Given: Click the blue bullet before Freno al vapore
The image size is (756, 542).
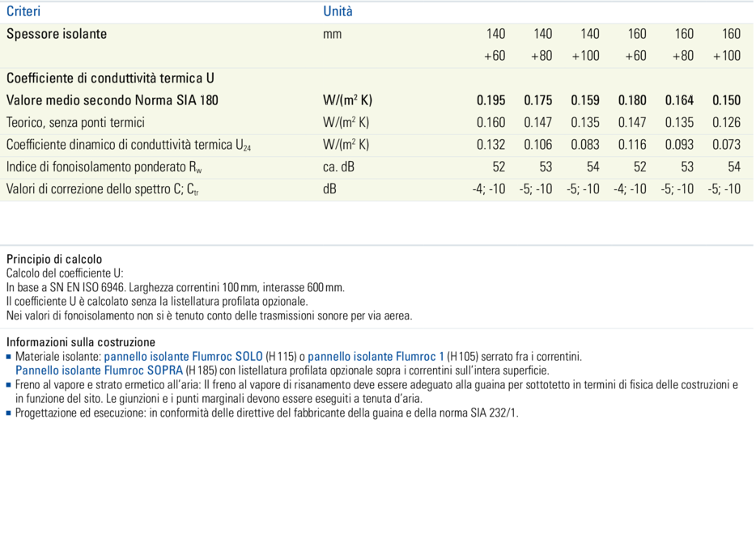Looking at the screenshot, I should [9, 385].
